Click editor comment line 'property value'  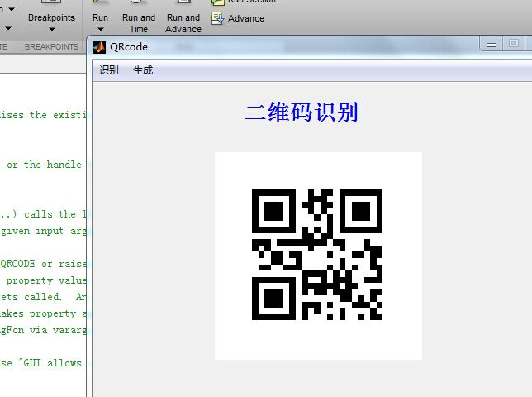coord(46,280)
